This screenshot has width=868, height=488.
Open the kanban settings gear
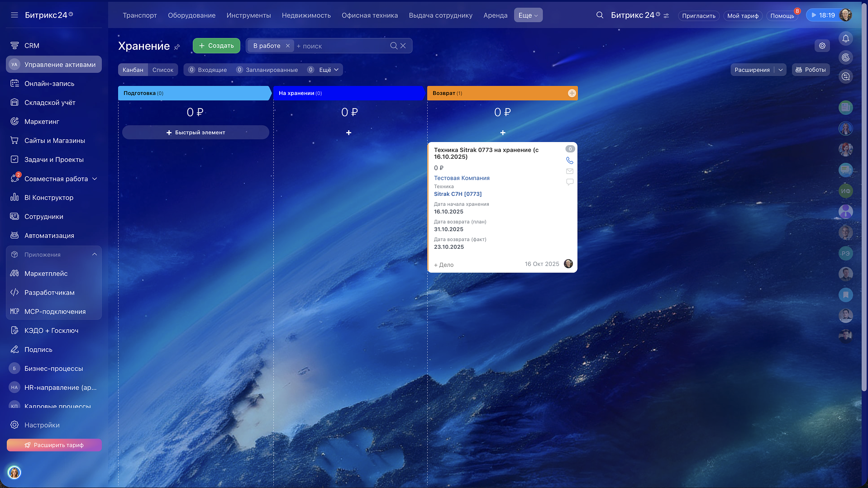click(822, 46)
